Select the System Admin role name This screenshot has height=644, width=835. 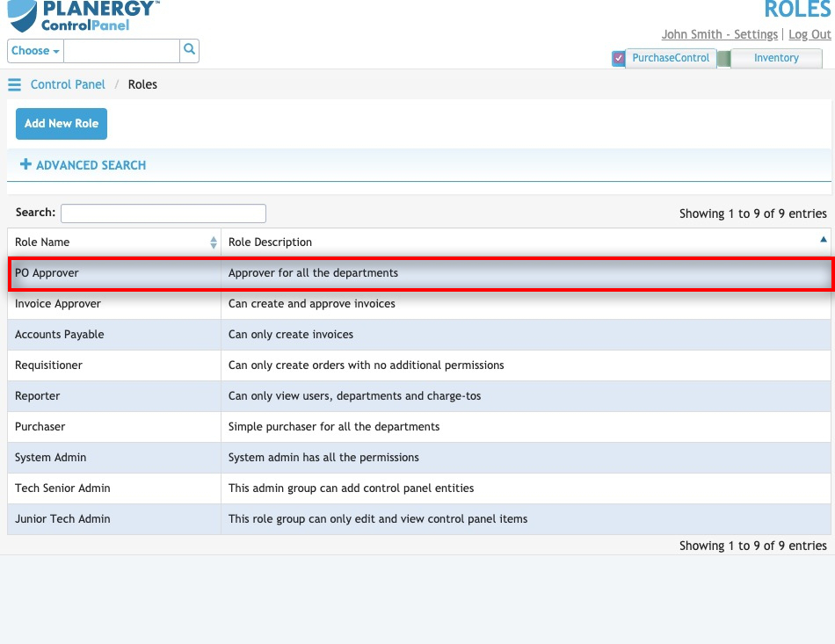(x=51, y=458)
